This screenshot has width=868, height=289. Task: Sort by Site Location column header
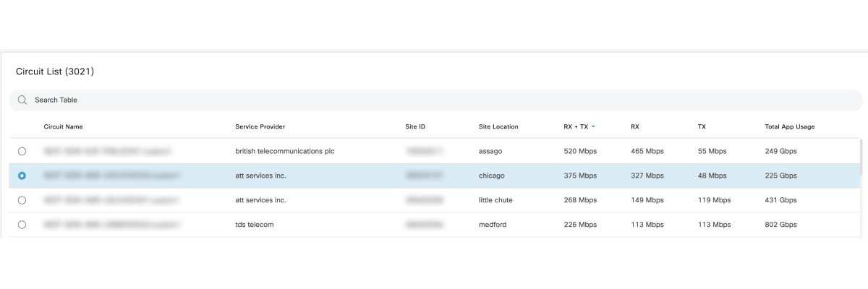point(498,127)
